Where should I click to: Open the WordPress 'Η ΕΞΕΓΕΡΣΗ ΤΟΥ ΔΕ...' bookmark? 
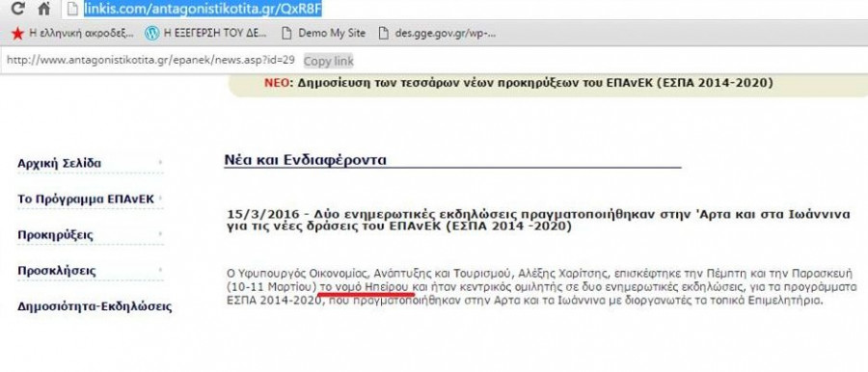205,33
